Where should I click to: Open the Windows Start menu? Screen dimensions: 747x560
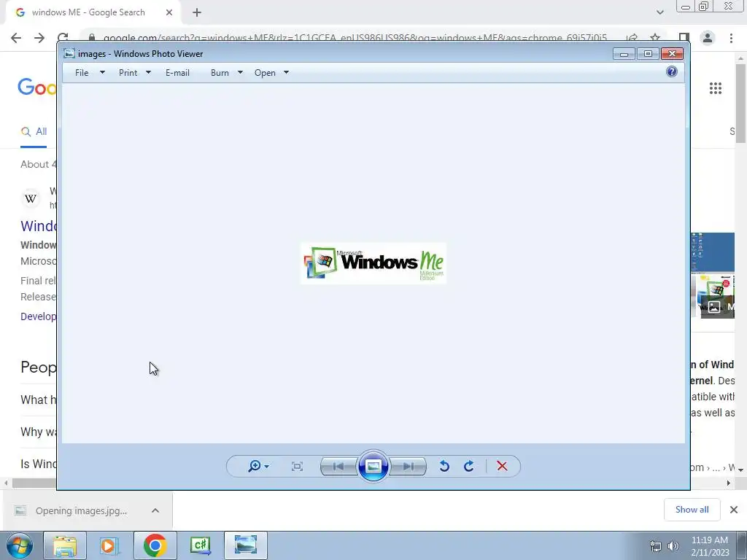[20, 545]
